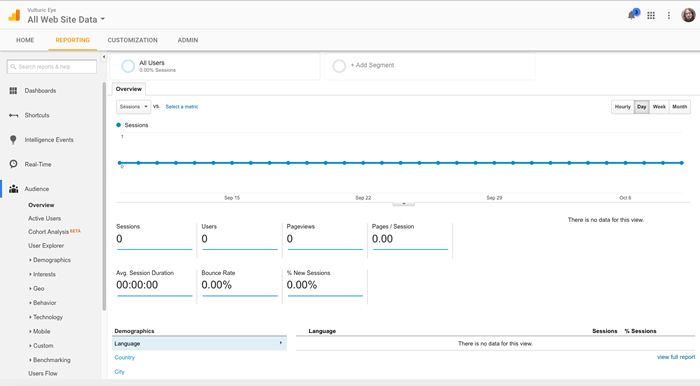Open the user account avatar
Image resolution: width=700 pixels, height=386 pixels.
(x=688, y=15)
